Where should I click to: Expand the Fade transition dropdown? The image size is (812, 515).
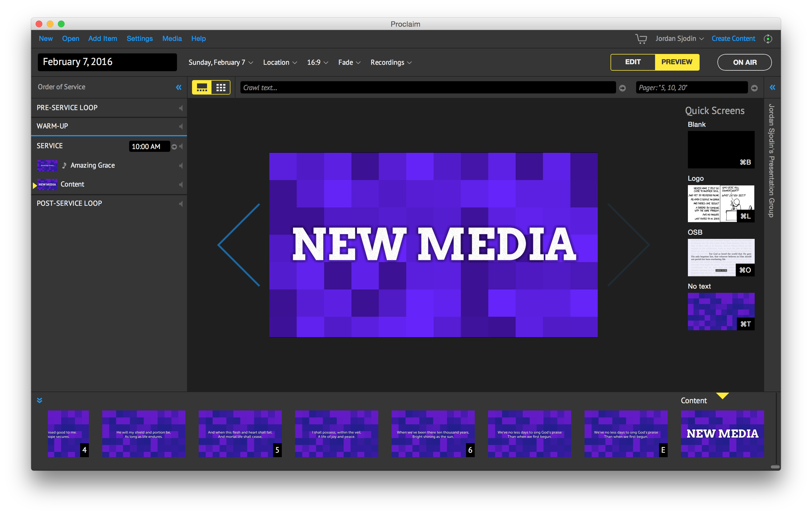pos(349,63)
